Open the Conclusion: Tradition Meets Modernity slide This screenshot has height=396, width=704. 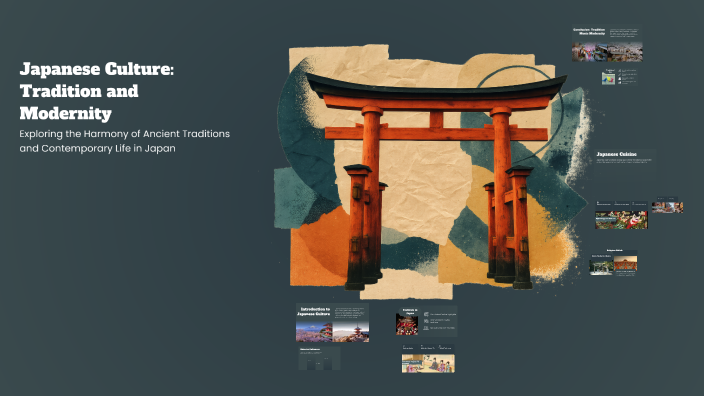pyautogui.click(x=607, y=44)
